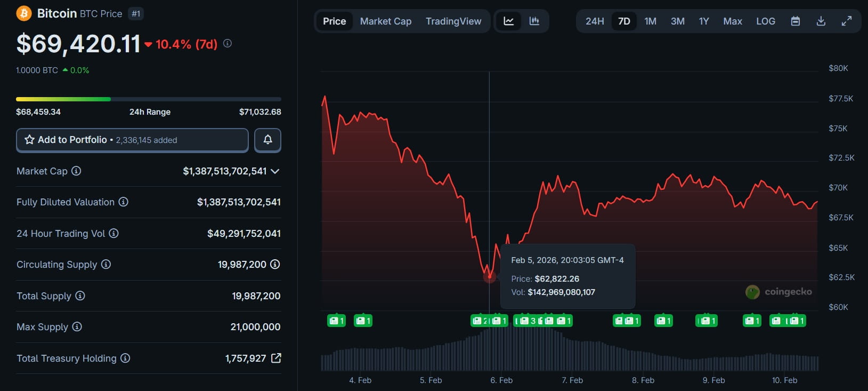
Task: Expand chart to fullscreen
Action: pos(846,21)
